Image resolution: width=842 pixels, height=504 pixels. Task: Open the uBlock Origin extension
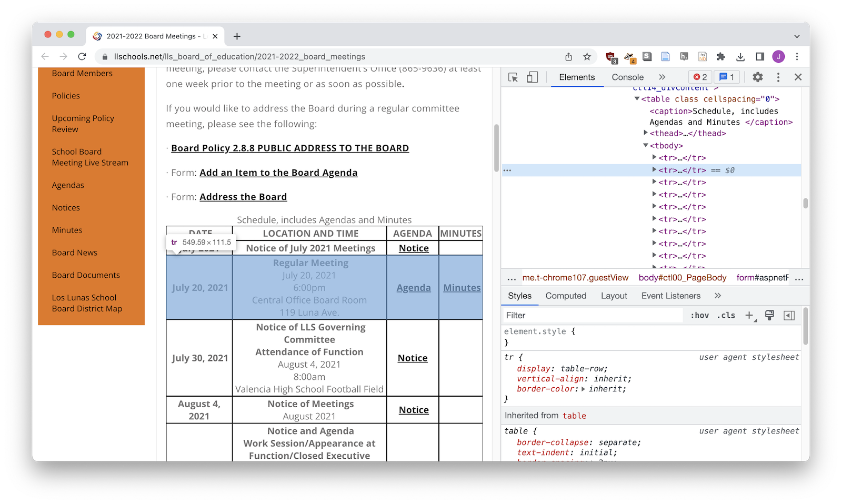click(611, 57)
